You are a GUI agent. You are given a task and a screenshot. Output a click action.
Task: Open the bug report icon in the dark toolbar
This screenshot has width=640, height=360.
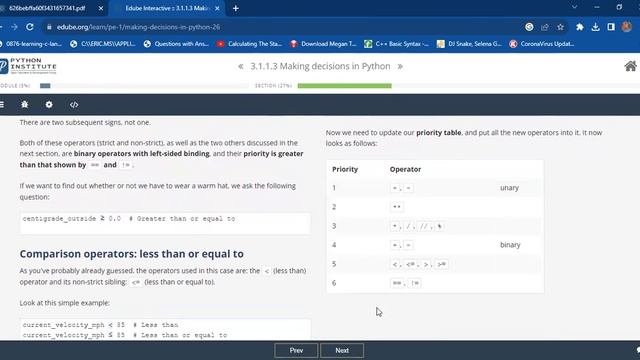24,104
